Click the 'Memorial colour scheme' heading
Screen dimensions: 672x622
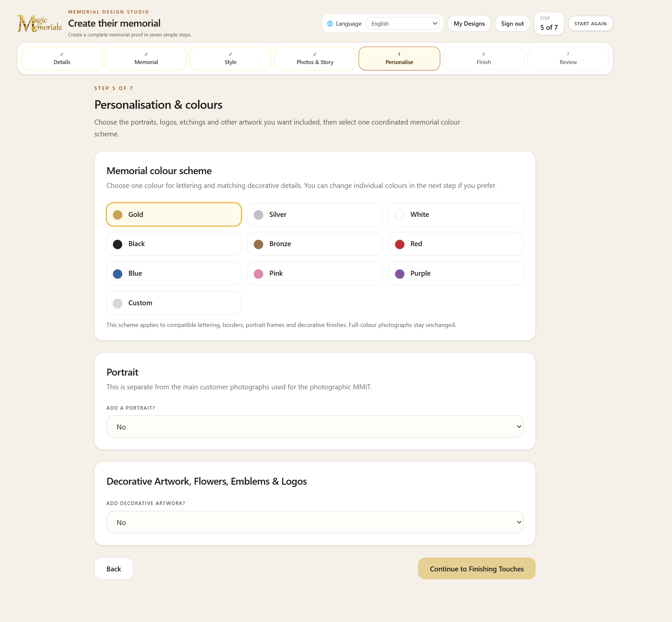pyautogui.click(x=159, y=171)
